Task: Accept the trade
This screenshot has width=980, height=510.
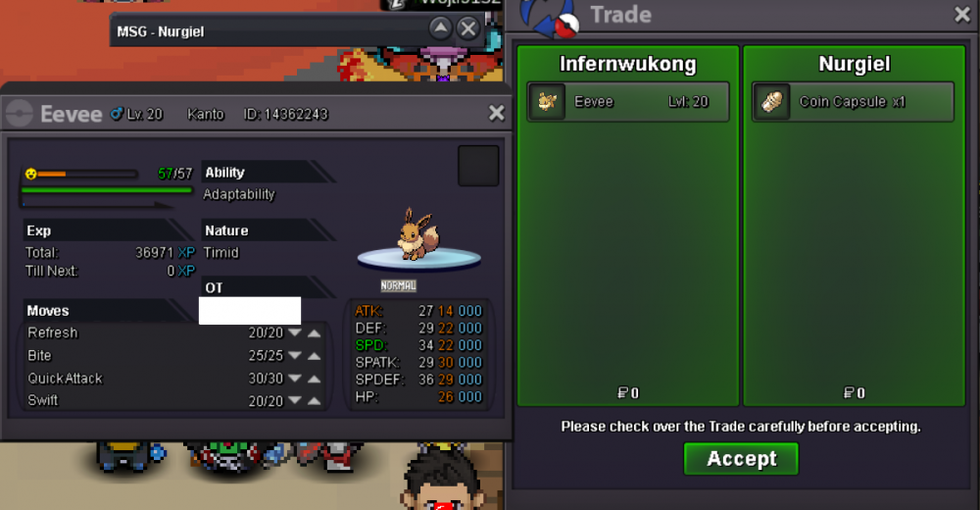Action: [741, 459]
